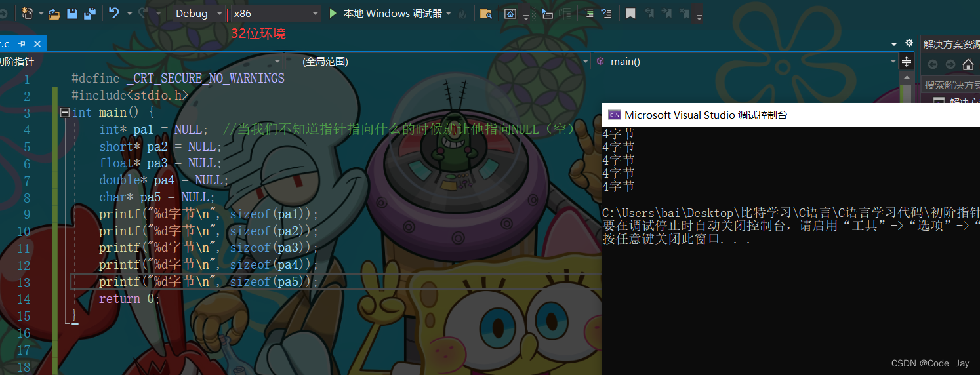The width and height of the screenshot is (980, 375).
Task: Click the Open File folder icon
Action: [x=54, y=13]
